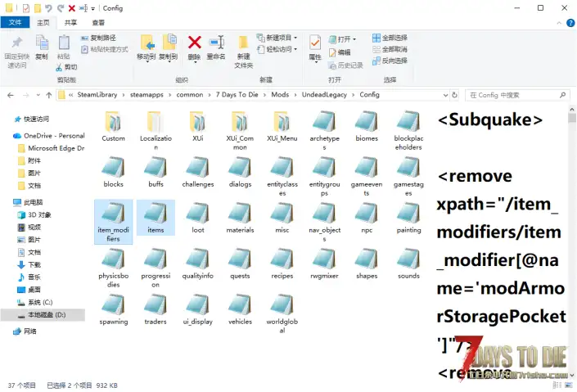Viewport: 577px width, 392px height.
Task: Select the biomes file icon
Action: pyautogui.click(x=367, y=122)
